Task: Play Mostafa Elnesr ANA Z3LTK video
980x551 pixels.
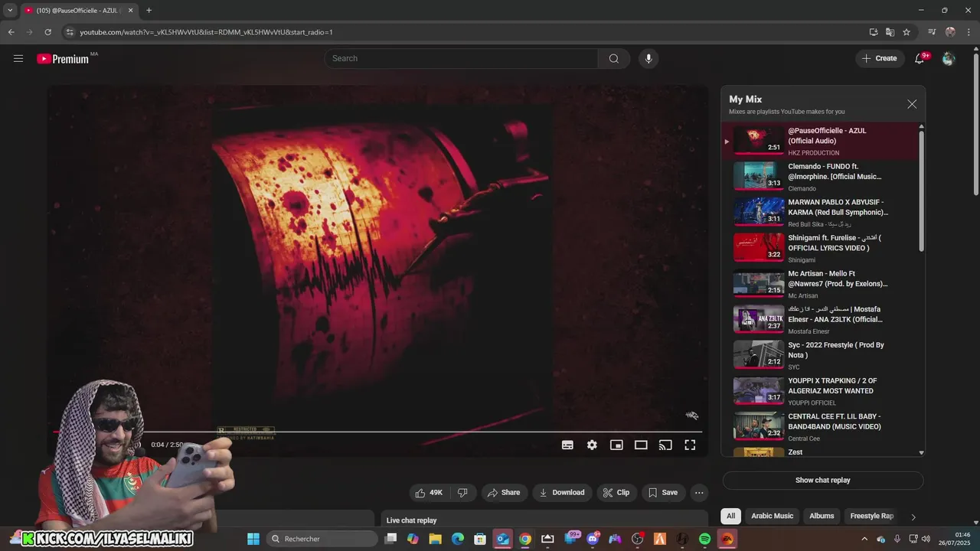Action: pos(819,320)
